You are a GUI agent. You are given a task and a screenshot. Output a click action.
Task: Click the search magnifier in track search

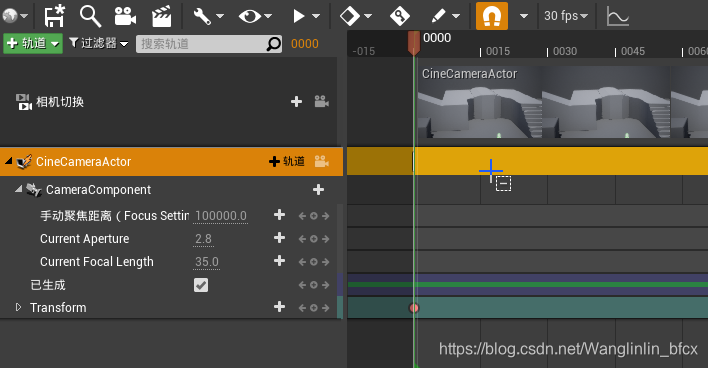point(273,44)
